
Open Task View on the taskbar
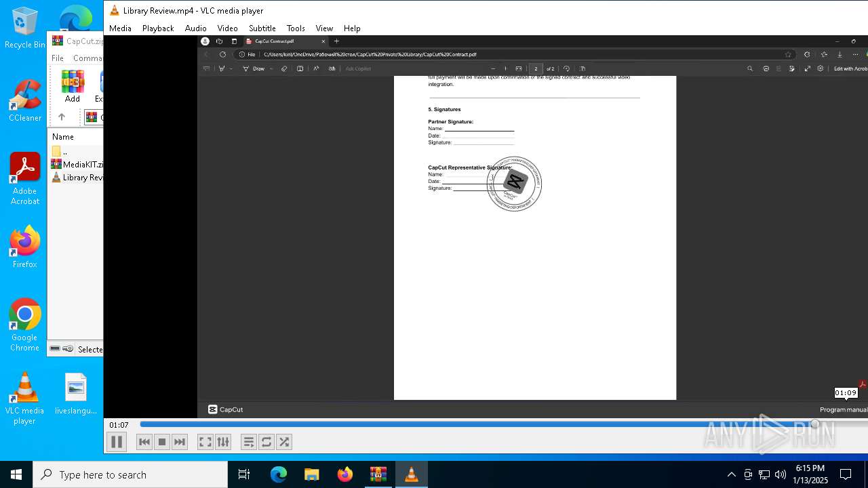click(244, 474)
